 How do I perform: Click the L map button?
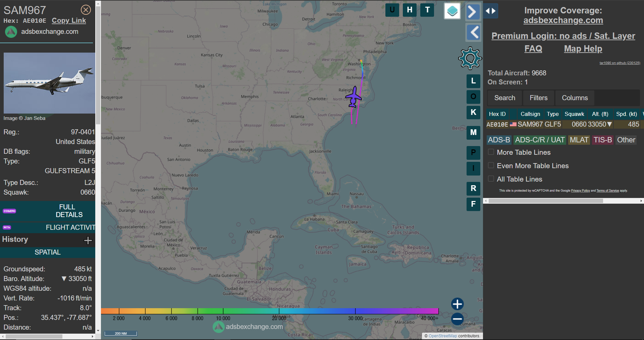tap(473, 81)
